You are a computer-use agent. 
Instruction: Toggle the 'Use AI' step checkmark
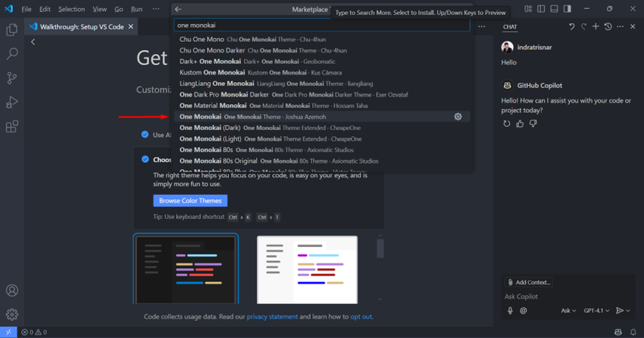(145, 135)
